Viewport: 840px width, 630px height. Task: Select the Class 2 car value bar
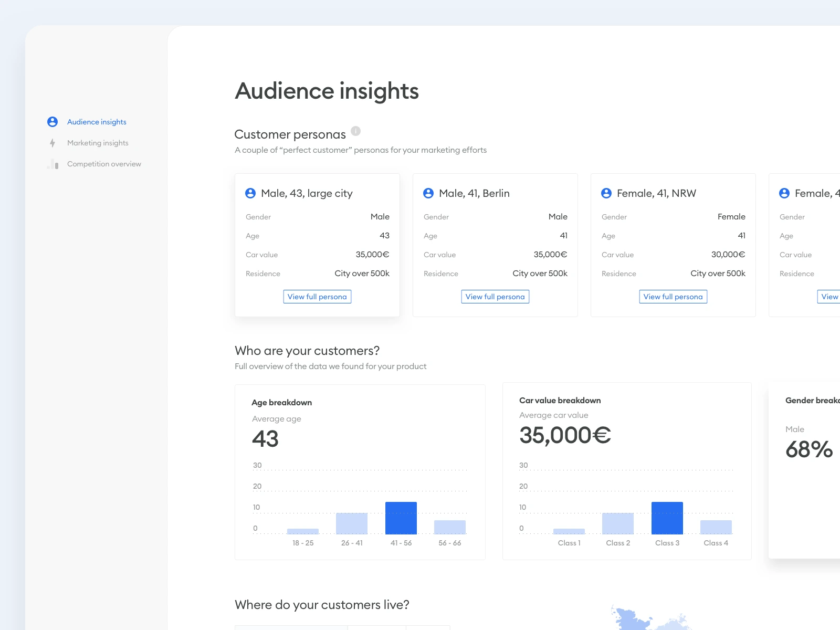[618, 523]
